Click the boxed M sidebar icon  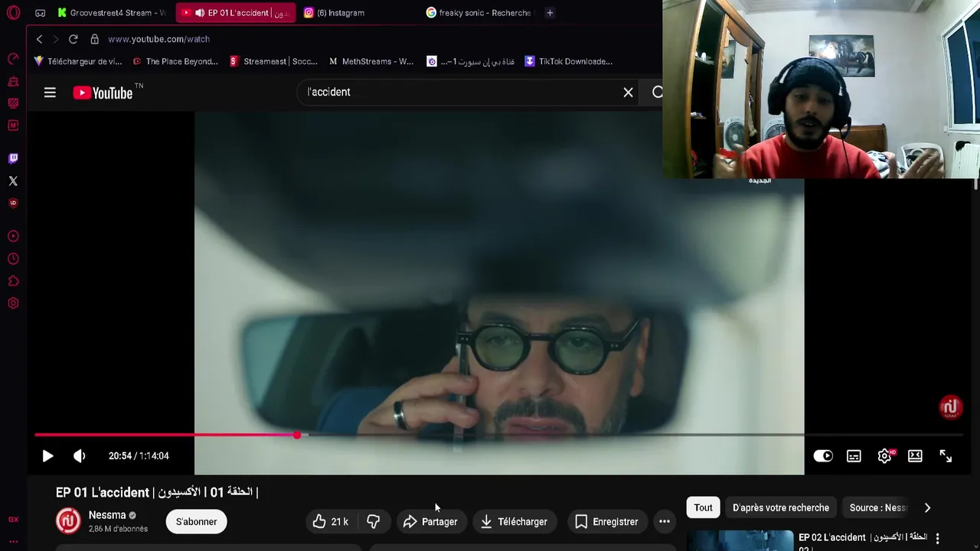pyautogui.click(x=13, y=125)
